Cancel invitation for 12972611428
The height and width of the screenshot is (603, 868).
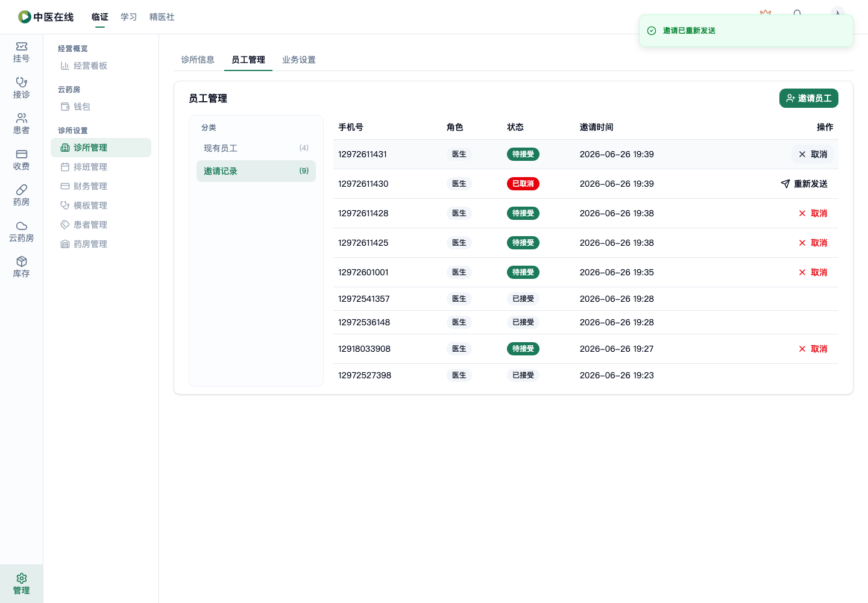813,213
